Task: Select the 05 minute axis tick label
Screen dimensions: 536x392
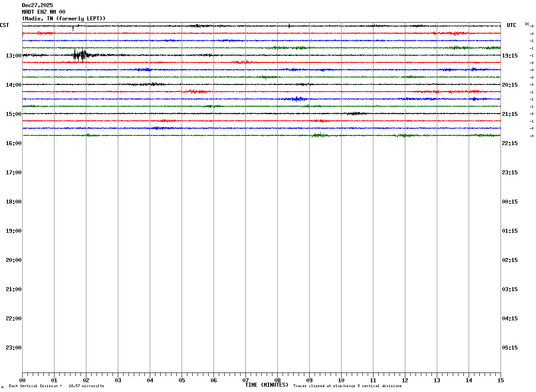Action: click(x=182, y=380)
